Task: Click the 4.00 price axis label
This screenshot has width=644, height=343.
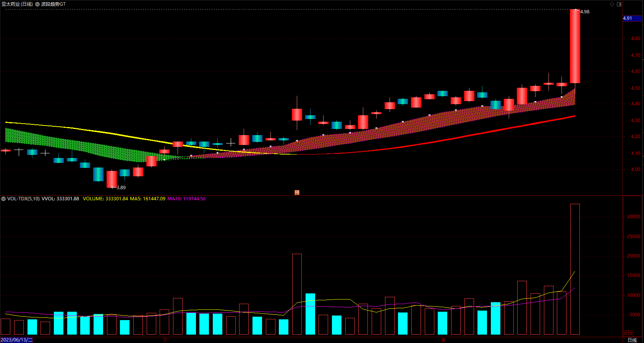Action: pyautogui.click(x=636, y=169)
